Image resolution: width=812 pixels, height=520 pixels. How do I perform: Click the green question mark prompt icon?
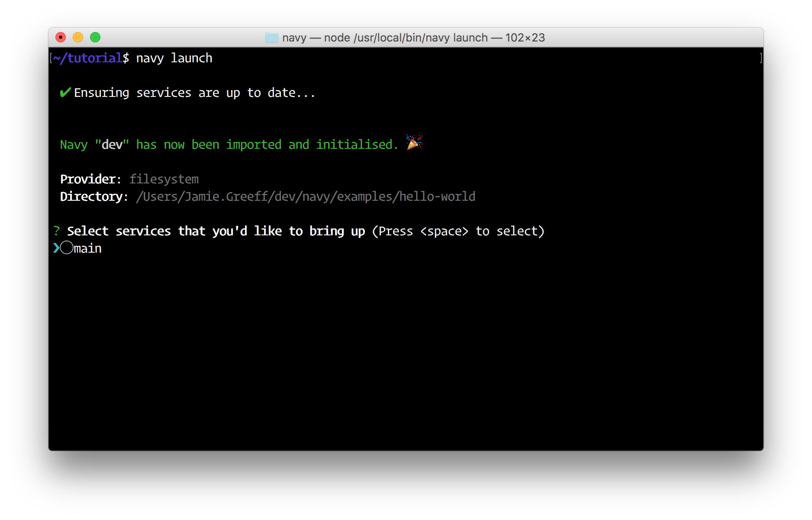click(x=57, y=231)
